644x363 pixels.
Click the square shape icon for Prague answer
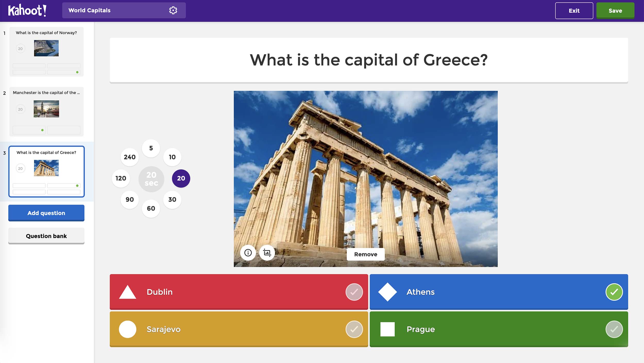(387, 329)
